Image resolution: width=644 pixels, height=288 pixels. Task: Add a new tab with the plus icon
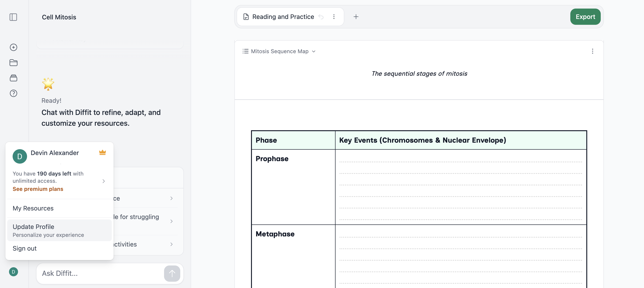click(356, 17)
